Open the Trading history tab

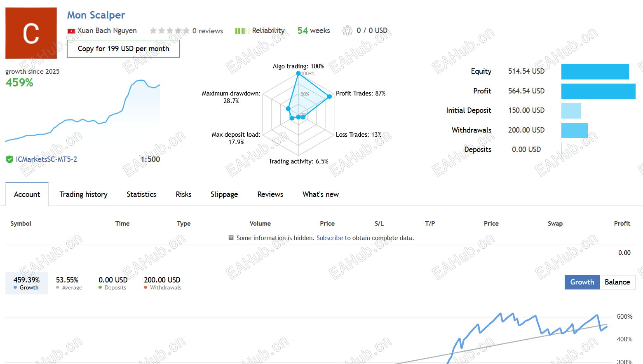[x=83, y=194]
